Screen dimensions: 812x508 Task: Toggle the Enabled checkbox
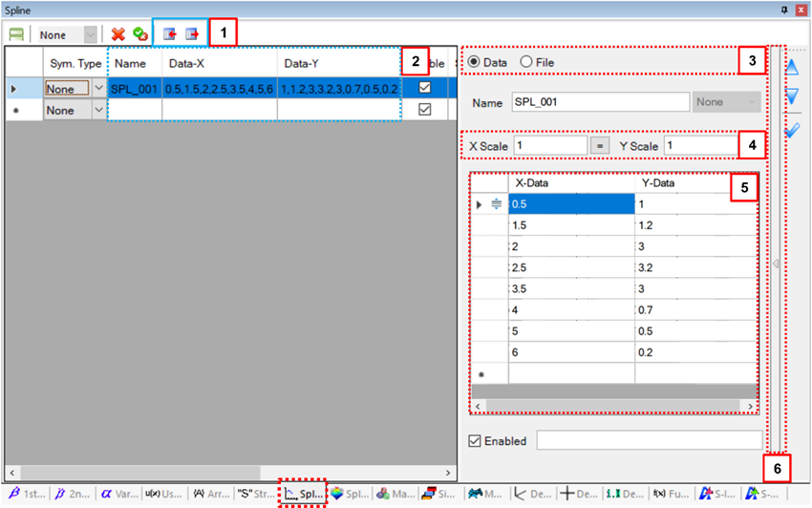(x=475, y=441)
